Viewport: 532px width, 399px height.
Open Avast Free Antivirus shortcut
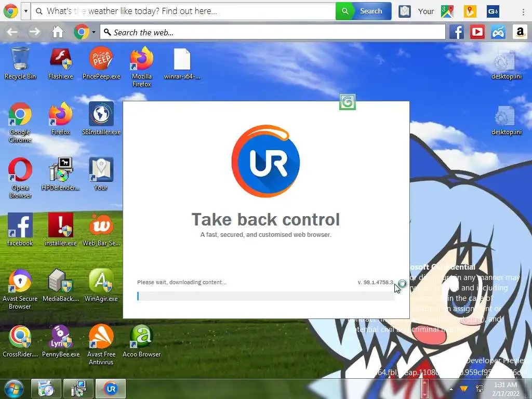[101, 345]
